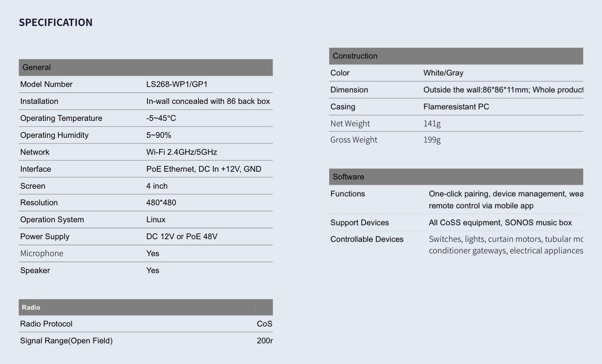
Task: Select the White/Gray color value
Action: tap(443, 73)
